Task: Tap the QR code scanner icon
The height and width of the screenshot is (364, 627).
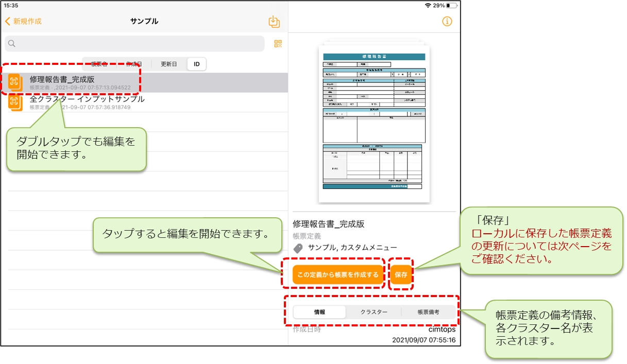Action: (x=278, y=44)
